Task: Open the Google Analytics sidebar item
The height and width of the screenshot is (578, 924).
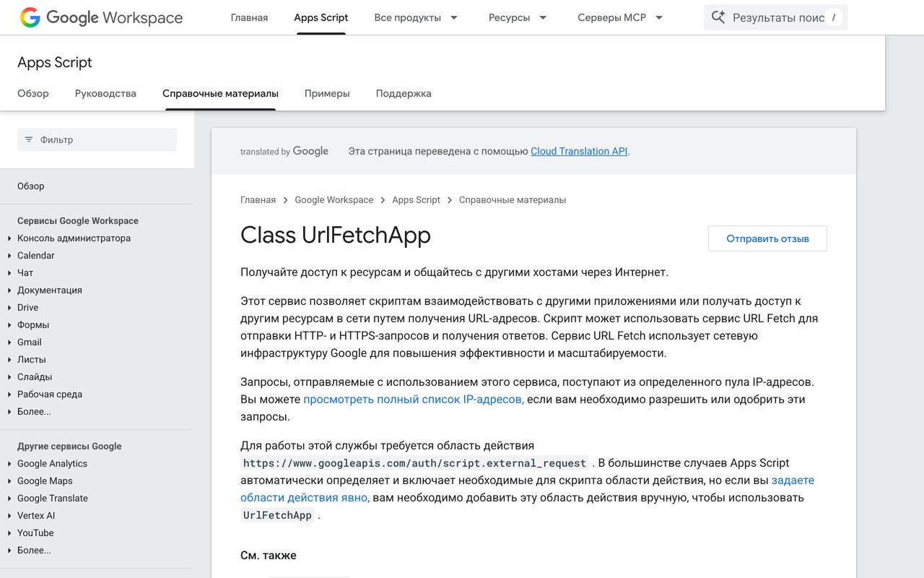Action: 52,464
